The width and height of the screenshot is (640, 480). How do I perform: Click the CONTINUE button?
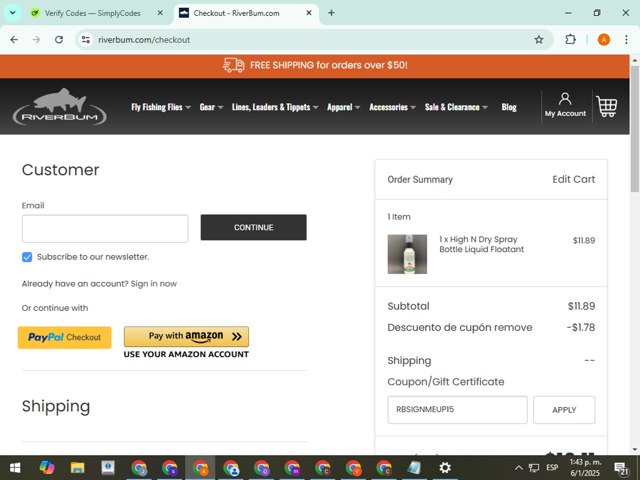pyautogui.click(x=253, y=227)
